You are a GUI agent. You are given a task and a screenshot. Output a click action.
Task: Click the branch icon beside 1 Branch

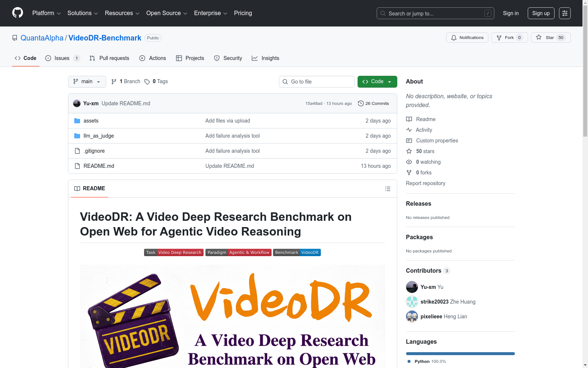point(114,82)
